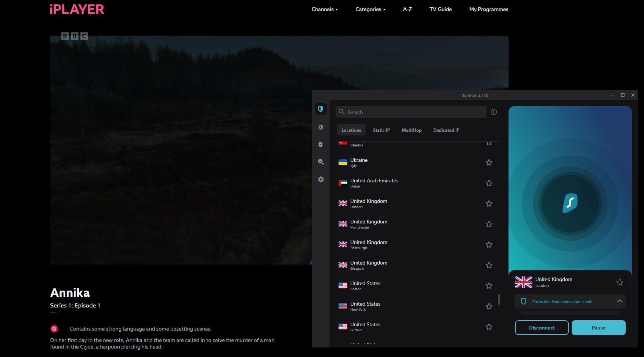Screen dimensions: 644x357
Task: Click the info icon beside the search box
Action: pos(494,112)
